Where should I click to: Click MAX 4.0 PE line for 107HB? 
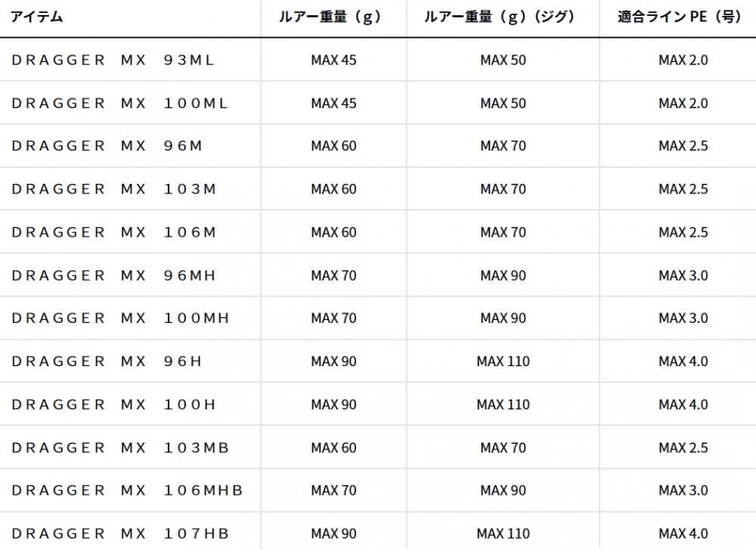[683, 533]
